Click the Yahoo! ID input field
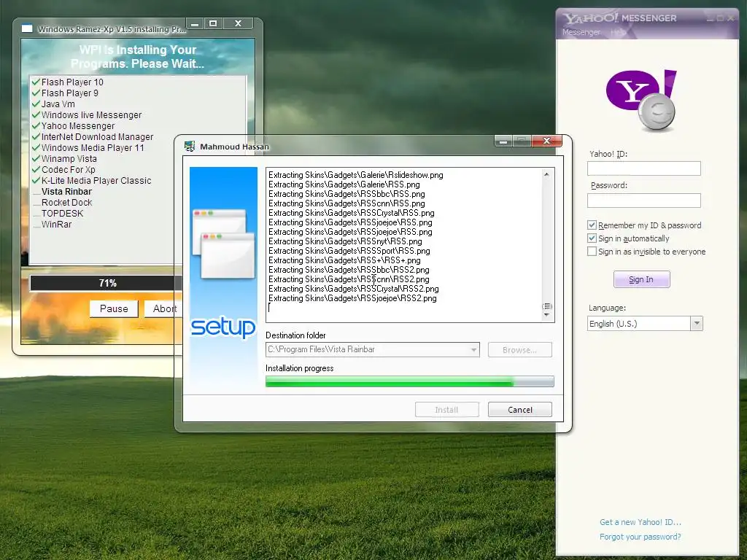 click(644, 168)
